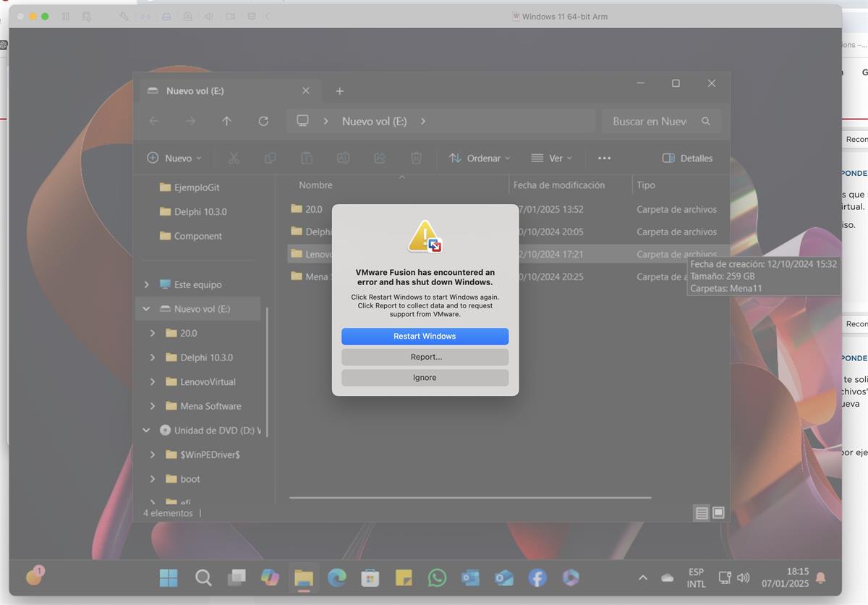Click the pause icon in VMware toolbar

[x=66, y=16]
